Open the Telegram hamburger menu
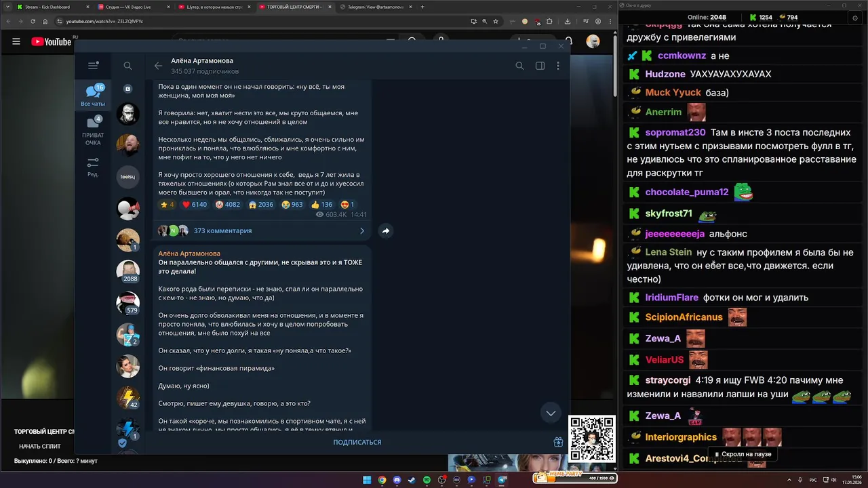 93,66
